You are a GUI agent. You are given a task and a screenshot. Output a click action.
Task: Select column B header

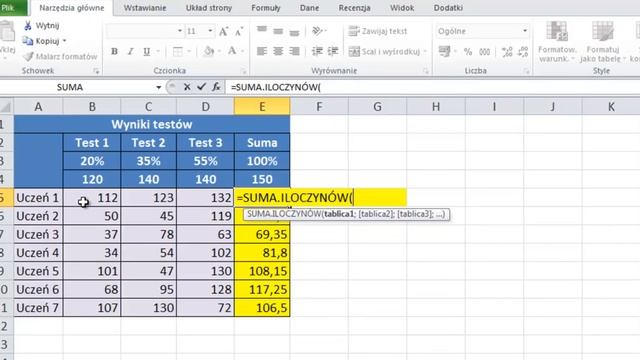coord(92,107)
